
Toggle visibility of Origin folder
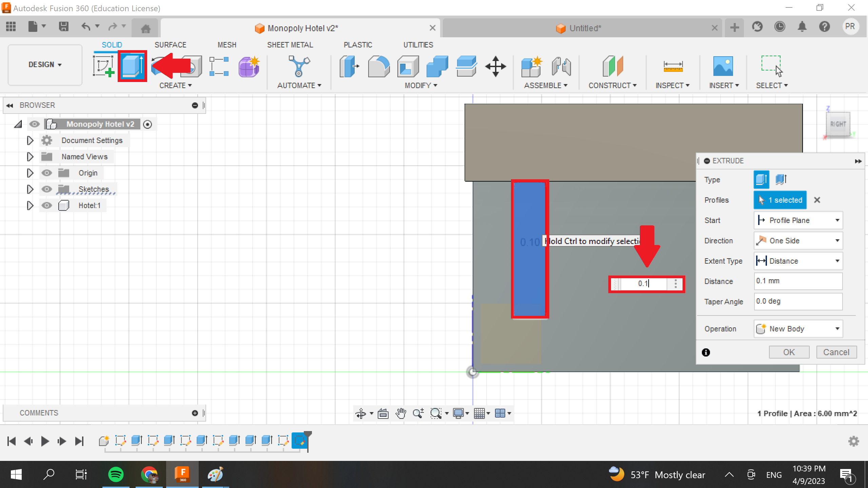tap(46, 173)
